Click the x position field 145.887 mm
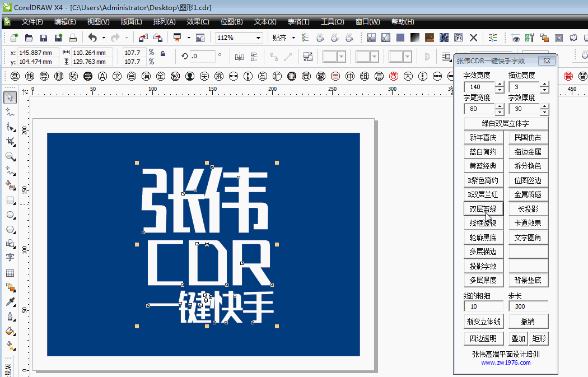The image size is (588, 377). pyautogui.click(x=38, y=53)
